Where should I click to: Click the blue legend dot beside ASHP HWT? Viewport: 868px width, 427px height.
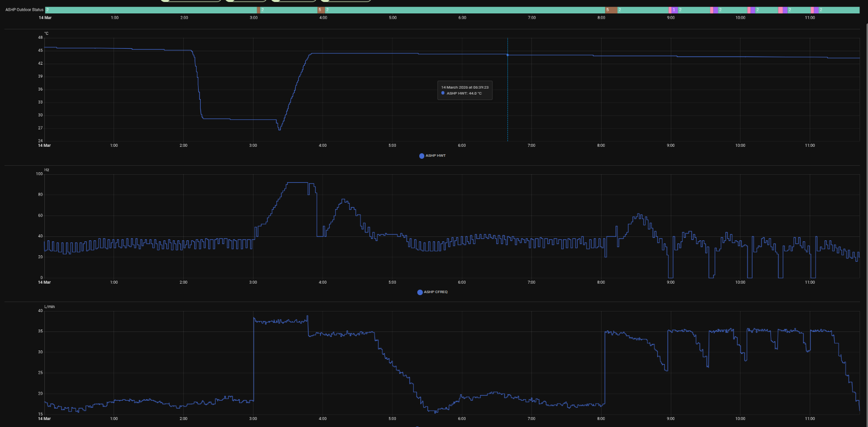click(421, 156)
